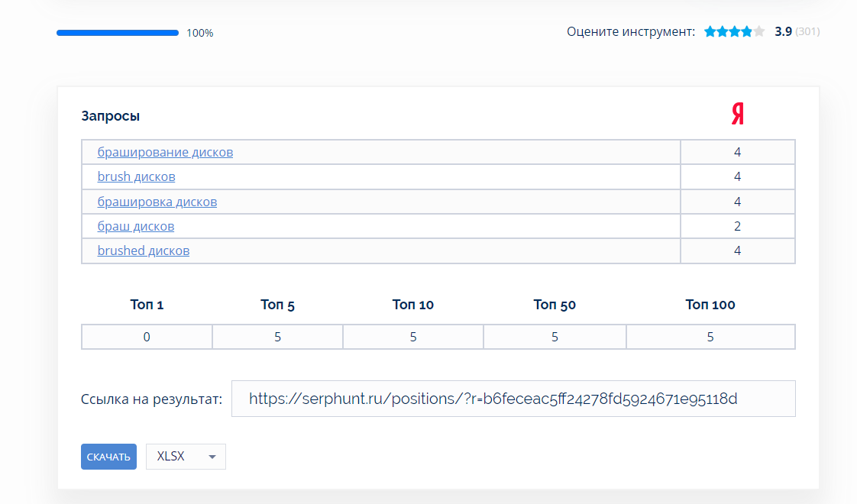Click the Топ 1 column header
The height and width of the screenshot is (504, 857).
click(x=147, y=305)
